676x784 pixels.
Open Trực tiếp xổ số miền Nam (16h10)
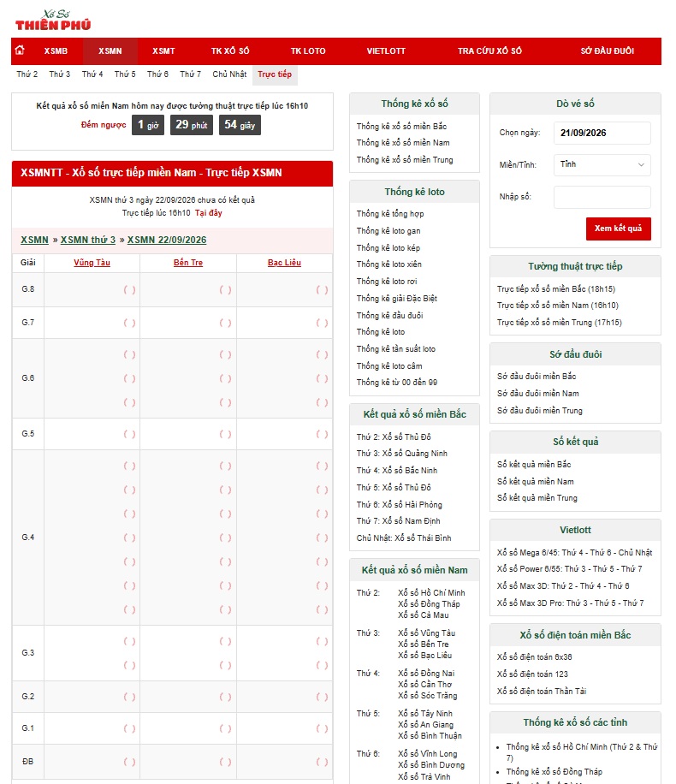pyautogui.click(x=558, y=306)
